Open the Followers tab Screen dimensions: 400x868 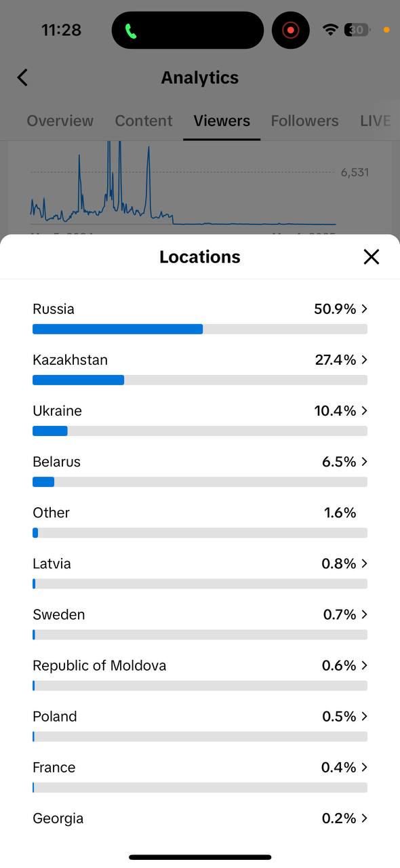pos(304,121)
